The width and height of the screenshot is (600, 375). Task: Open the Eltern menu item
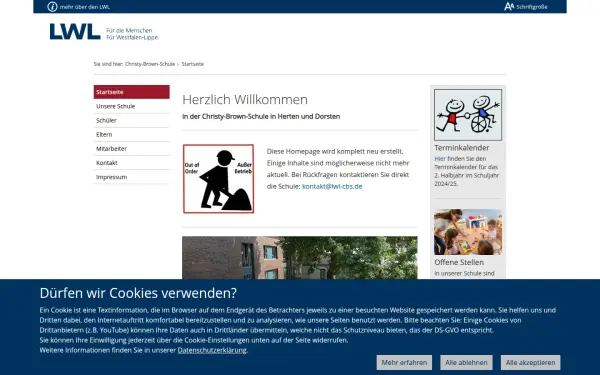(132, 134)
